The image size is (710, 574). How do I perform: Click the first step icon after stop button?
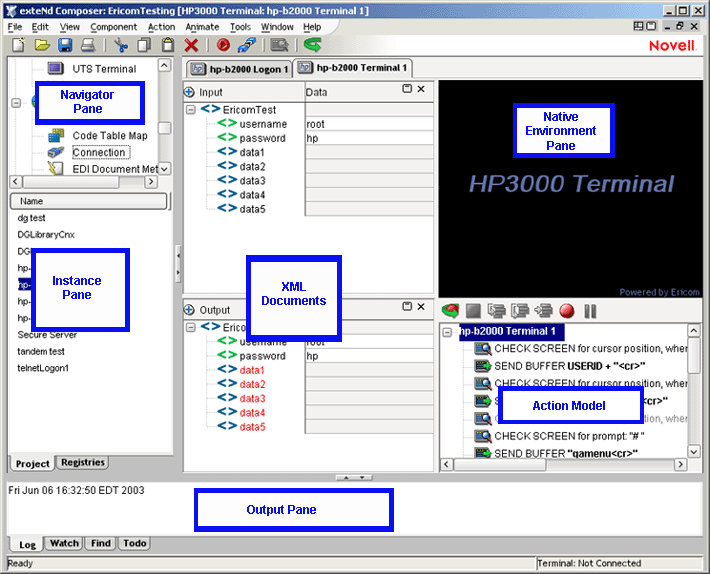point(497,311)
